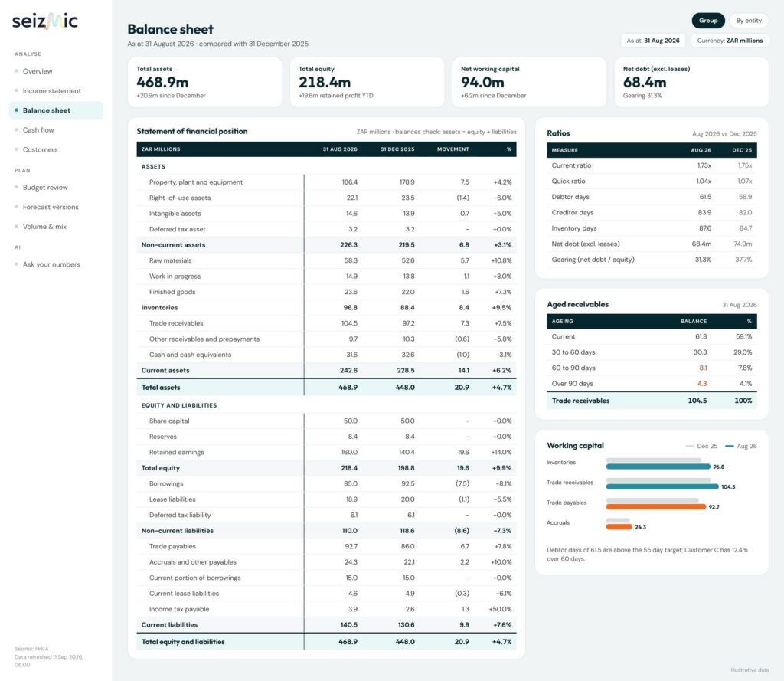Viewport: 784px width, 681px height.
Task: Click Non-current liabilities subtotal
Action: click(x=326, y=530)
